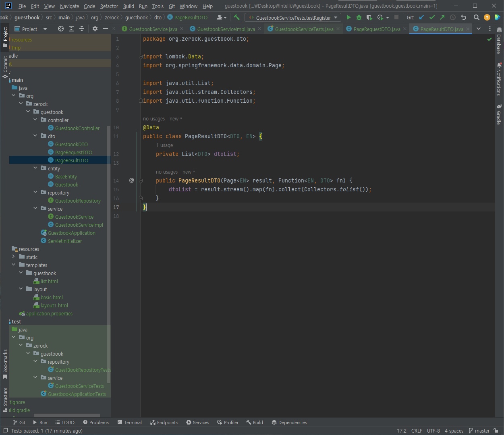Screen dimensions: 504x435
Task: Open GuestbookController in project tree
Action: coord(77,128)
